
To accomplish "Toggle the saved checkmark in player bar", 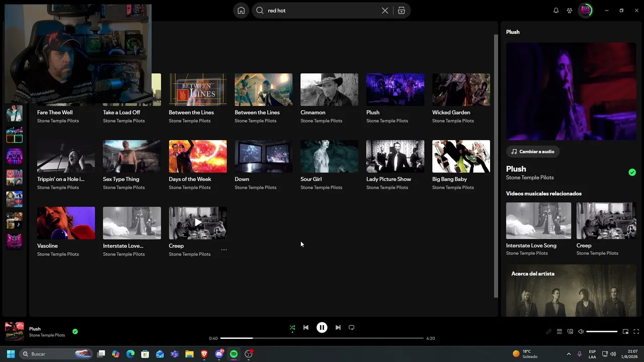I will coord(75,332).
